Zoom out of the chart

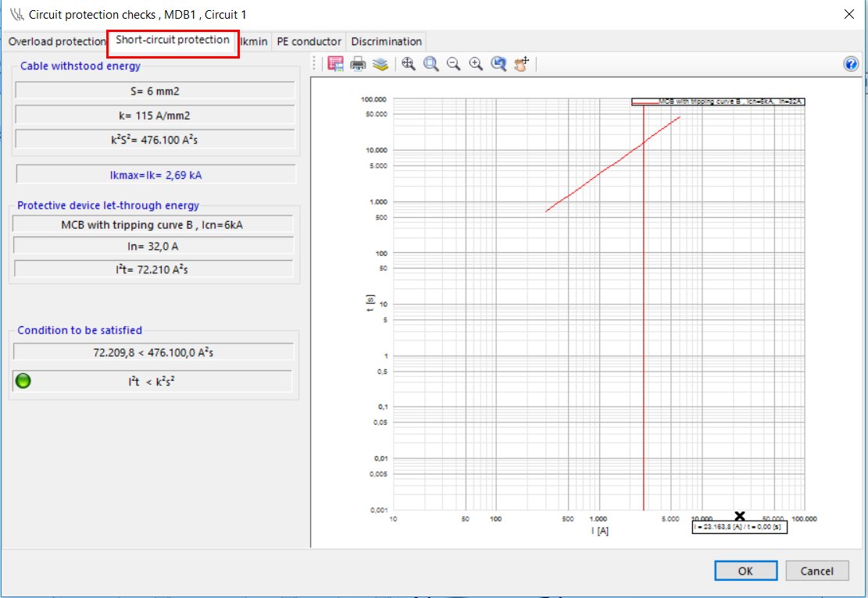click(453, 64)
